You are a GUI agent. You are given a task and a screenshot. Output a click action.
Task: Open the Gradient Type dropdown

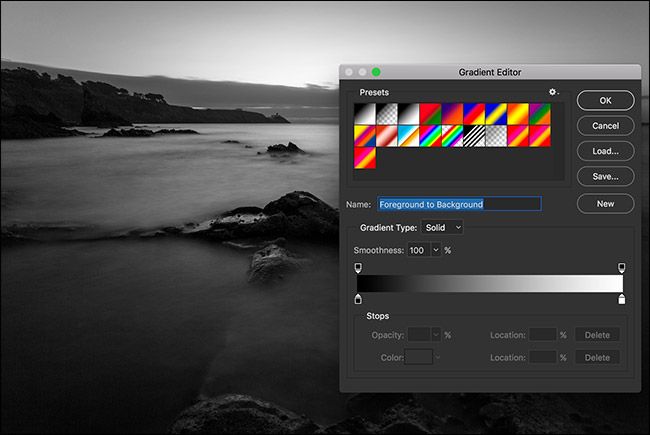[442, 227]
